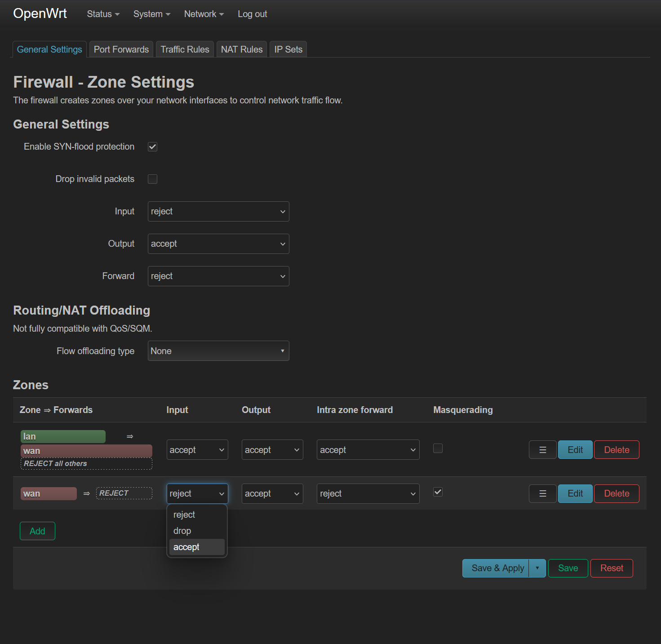Toggle Enable SYN-flood protection checkbox

coord(153,147)
